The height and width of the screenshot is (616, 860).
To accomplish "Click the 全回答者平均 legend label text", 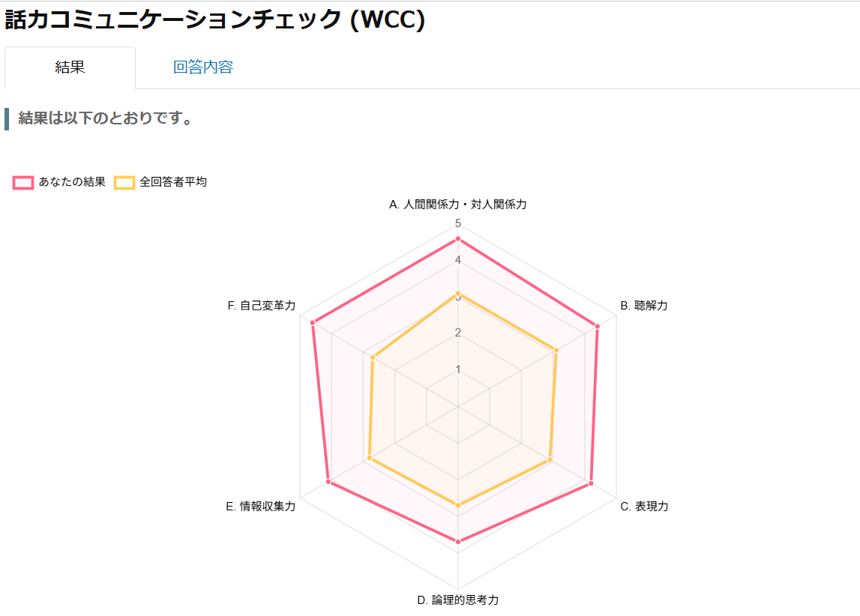I will click(x=173, y=182).
